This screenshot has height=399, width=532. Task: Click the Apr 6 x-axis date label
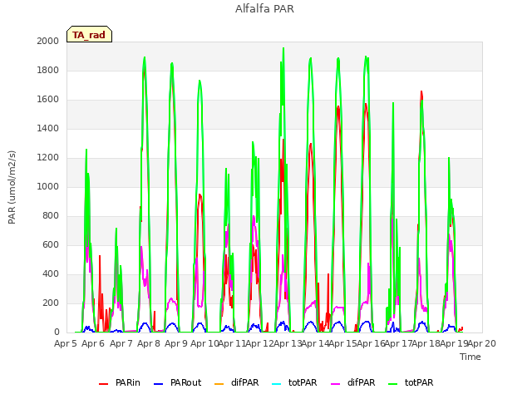pos(93,343)
